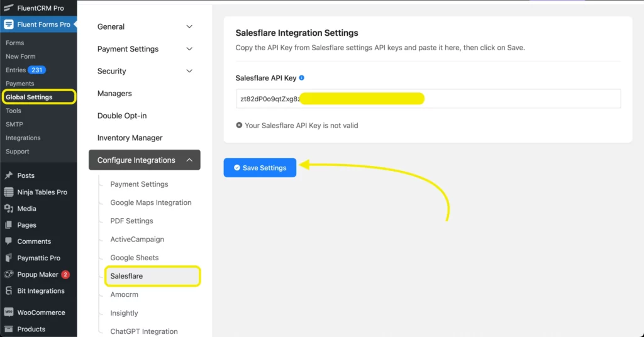Open Global Settings in sidebar
Screen dimensions: 644x337
tap(30, 97)
